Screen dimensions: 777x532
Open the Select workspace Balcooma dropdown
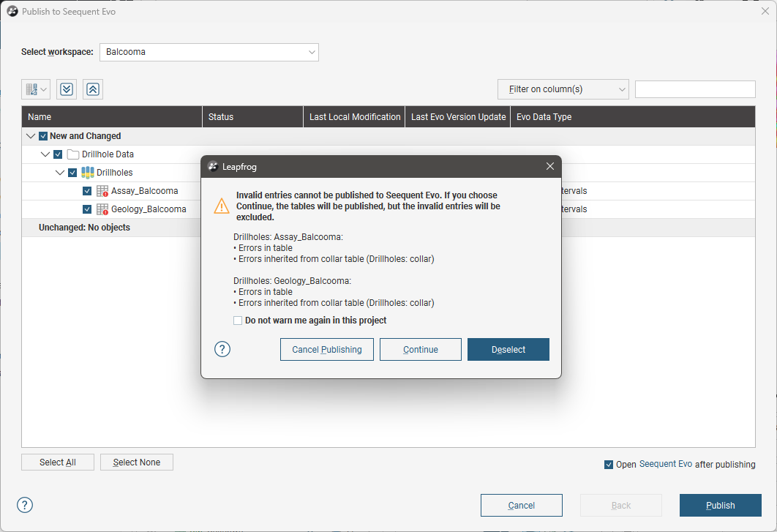[209, 52]
